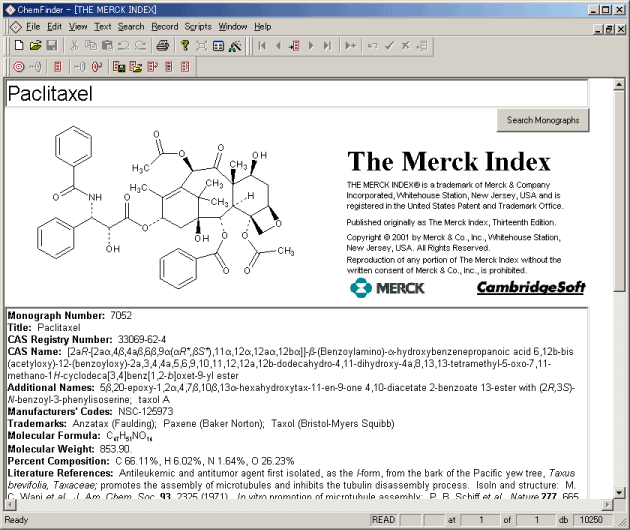Image resolution: width=630 pixels, height=530 pixels.
Task: Click the manufacturer code NSC-125973
Action: click(145, 411)
